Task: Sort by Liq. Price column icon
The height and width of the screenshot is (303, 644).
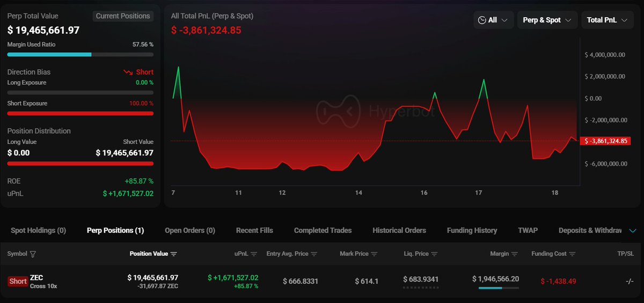Action: coord(435,254)
